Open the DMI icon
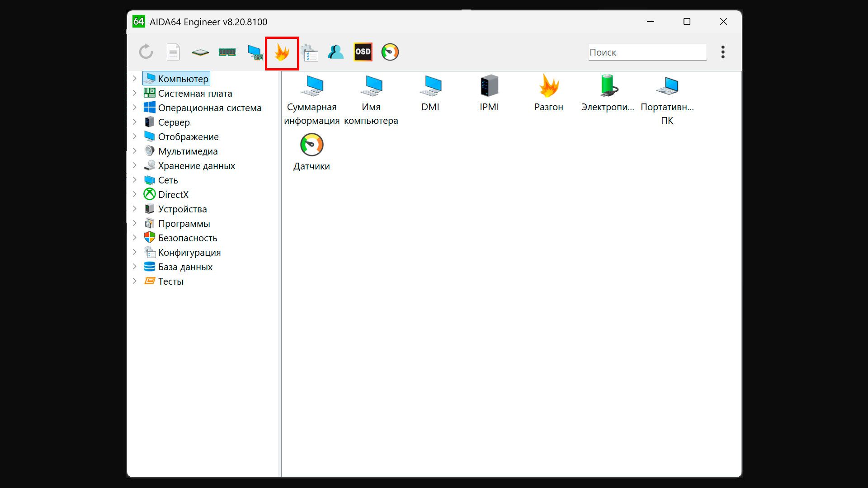The height and width of the screenshot is (488, 868). tap(430, 93)
